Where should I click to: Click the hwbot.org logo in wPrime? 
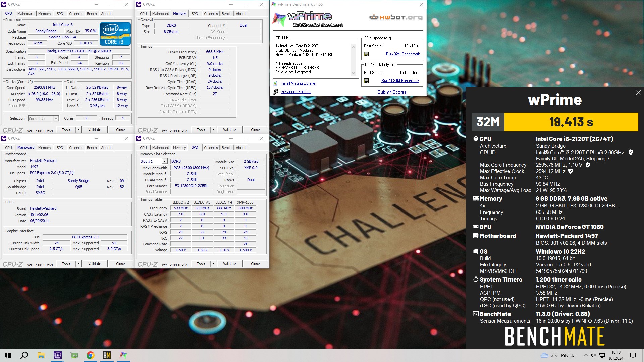click(396, 17)
